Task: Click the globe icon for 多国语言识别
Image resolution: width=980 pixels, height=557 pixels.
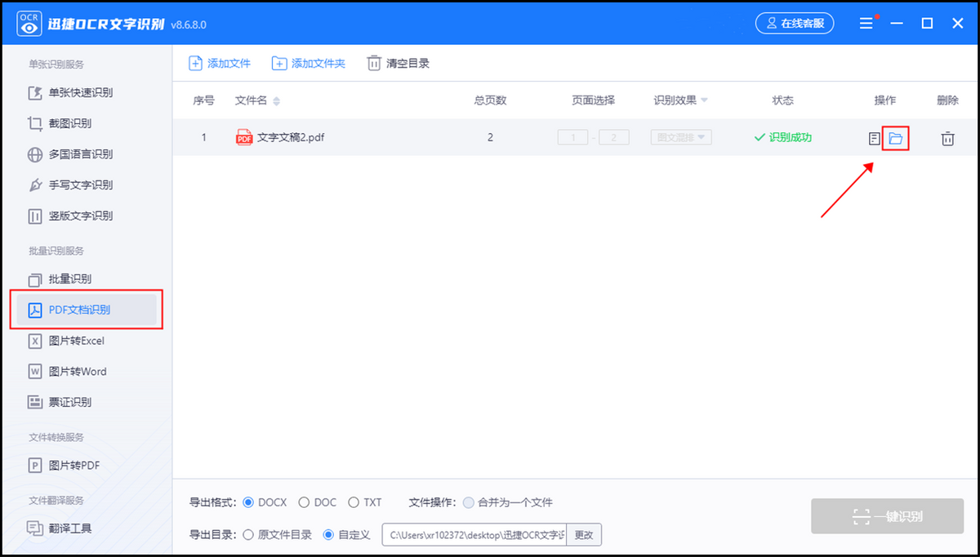Action: pos(35,154)
